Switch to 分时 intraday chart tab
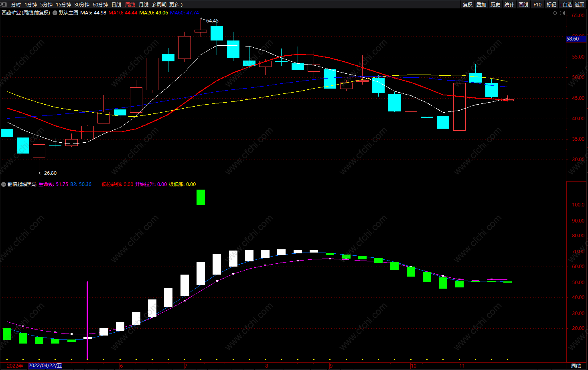The width and height of the screenshot is (588, 370). 16,5
